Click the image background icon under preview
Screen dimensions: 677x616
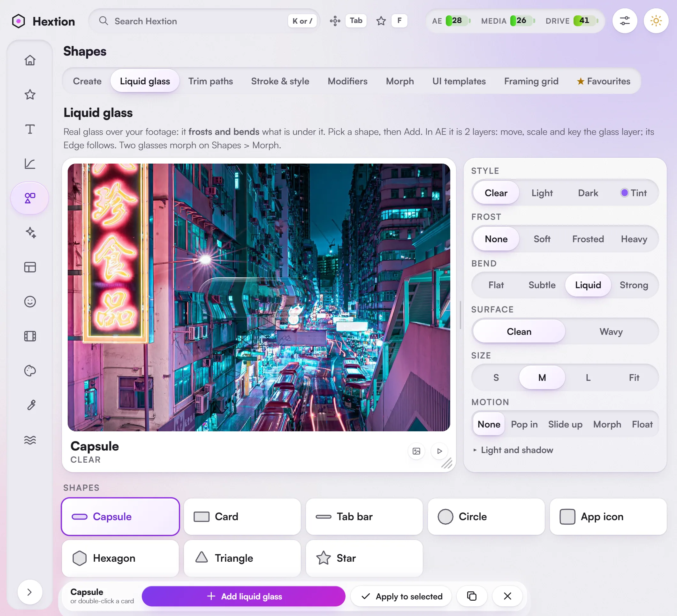click(x=416, y=451)
